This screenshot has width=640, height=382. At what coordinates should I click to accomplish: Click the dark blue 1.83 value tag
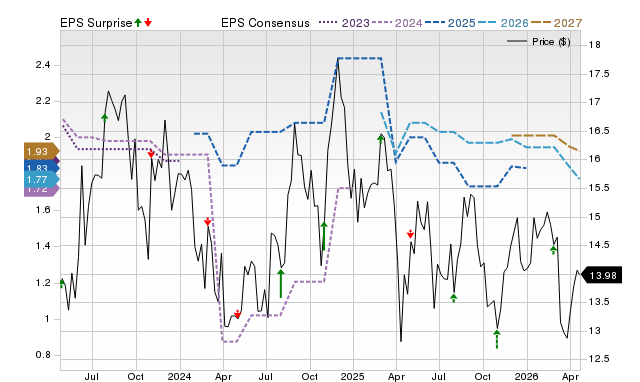(41, 167)
